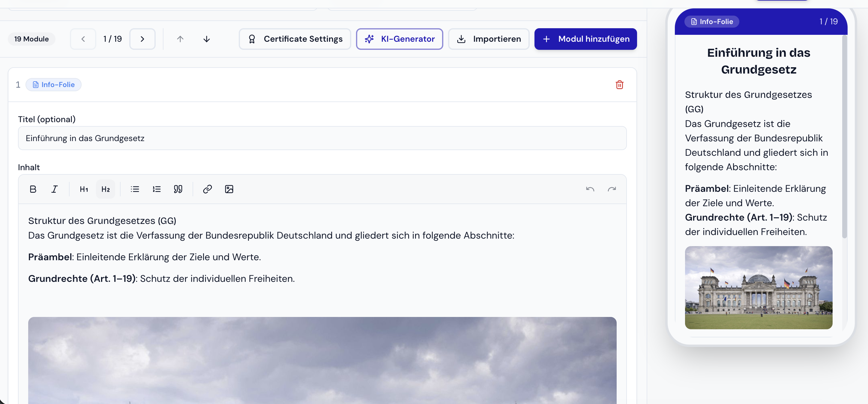Toggle bold formatting in the editor
Screen dimensions: 868x404
coord(33,189)
